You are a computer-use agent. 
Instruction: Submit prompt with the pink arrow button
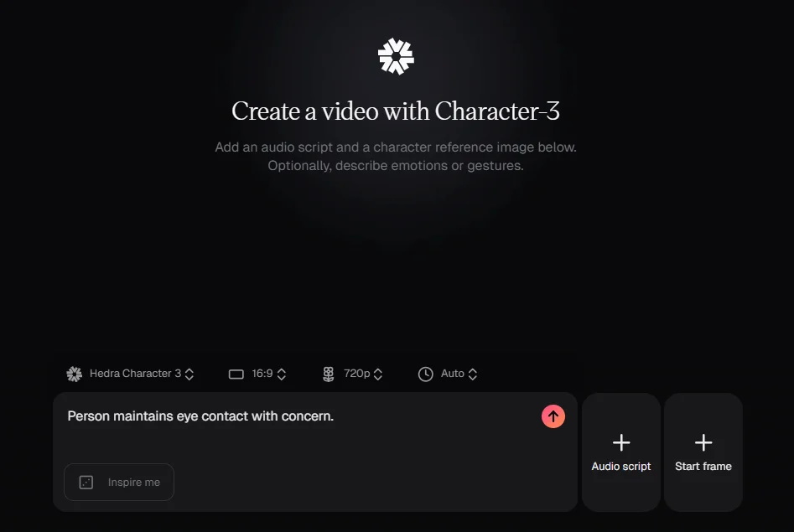click(553, 416)
